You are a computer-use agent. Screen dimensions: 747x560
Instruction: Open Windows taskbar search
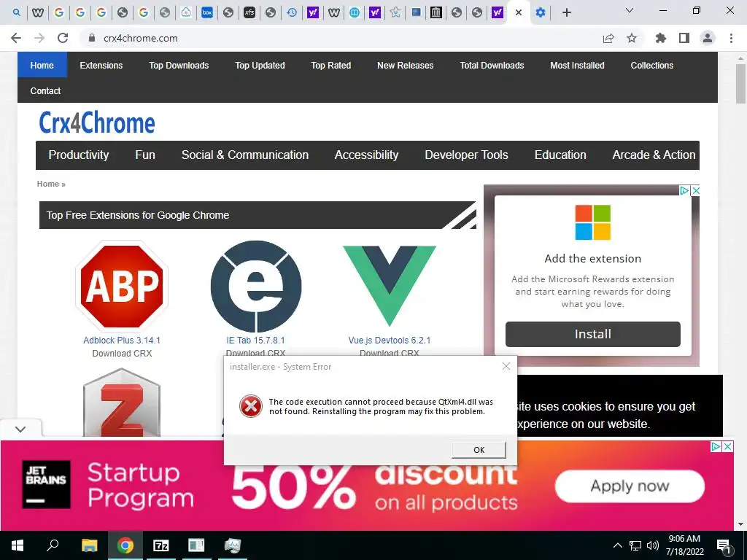(53, 545)
